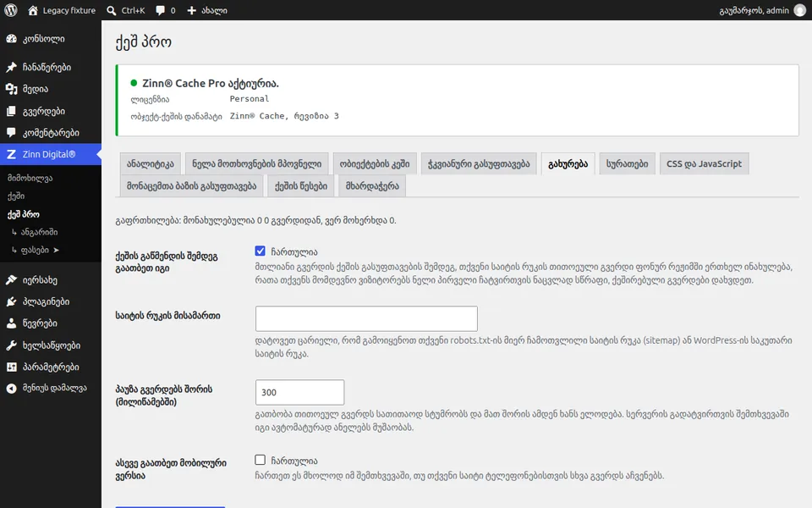Click the wrench icon for ხელსაწყოები
The image size is (812, 508).
point(11,345)
